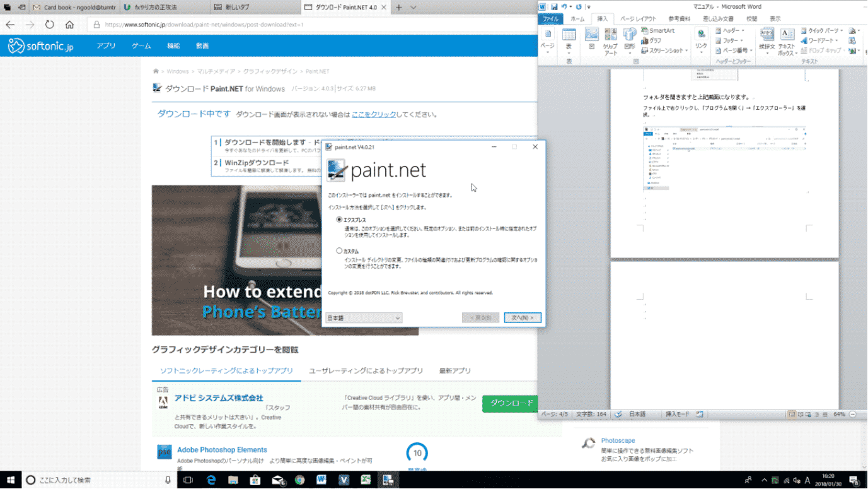Open the 動画 menu on Softonic
The width and height of the screenshot is (868, 489).
pyautogui.click(x=202, y=46)
